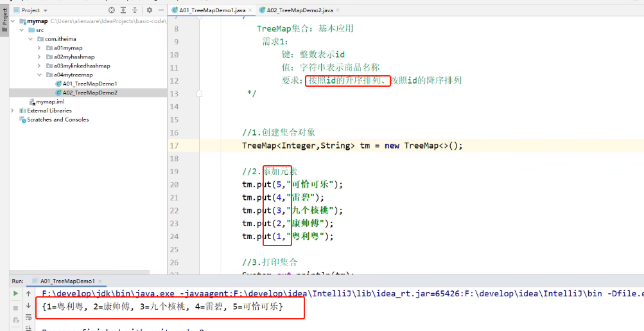Expand the a03mylinkedhashmap package
The height and width of the screenshot is (331, 644).
pyautogui.click(x=39, y=66)
